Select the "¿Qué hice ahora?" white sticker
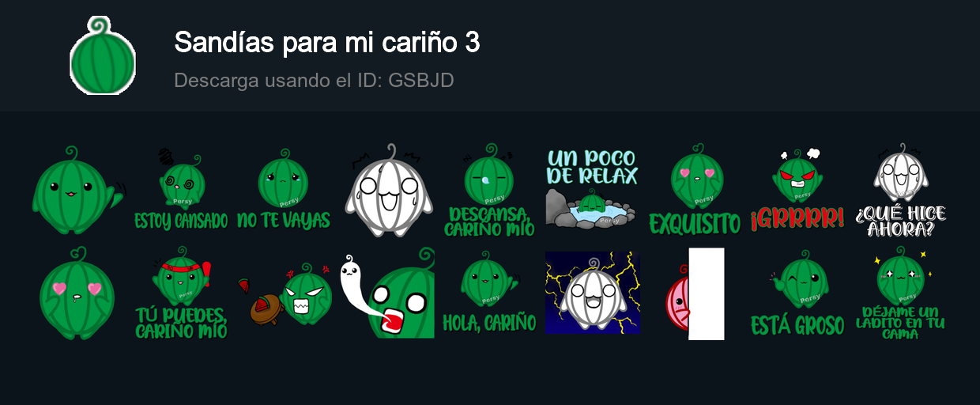This screenshot has width=980, height=405. (x=900, y=190)
